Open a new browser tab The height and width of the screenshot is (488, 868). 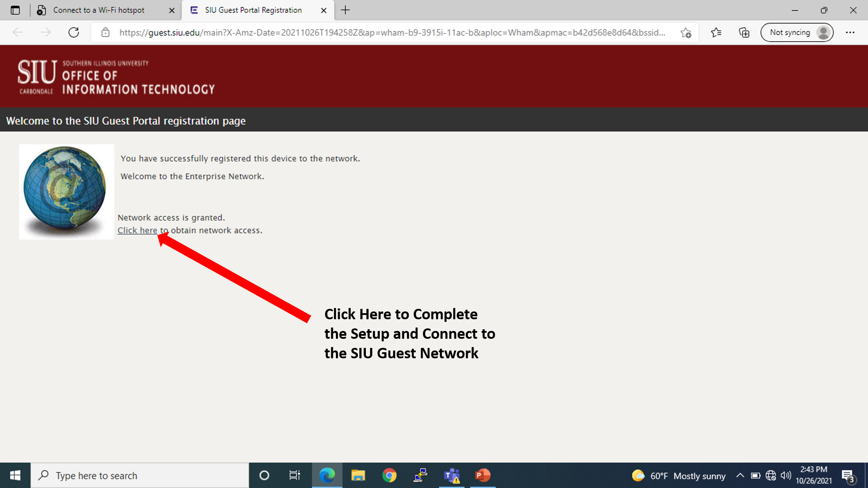(x=345, y=10)
